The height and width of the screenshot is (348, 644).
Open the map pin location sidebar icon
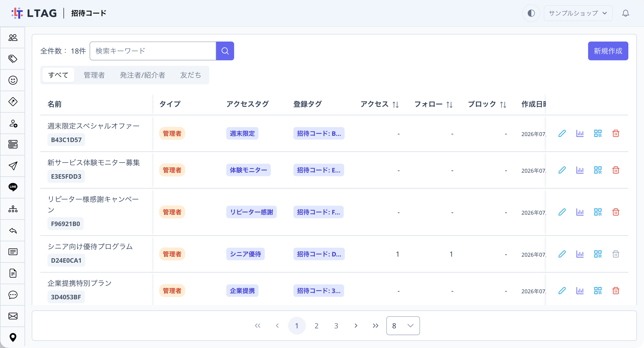point(13,338)
